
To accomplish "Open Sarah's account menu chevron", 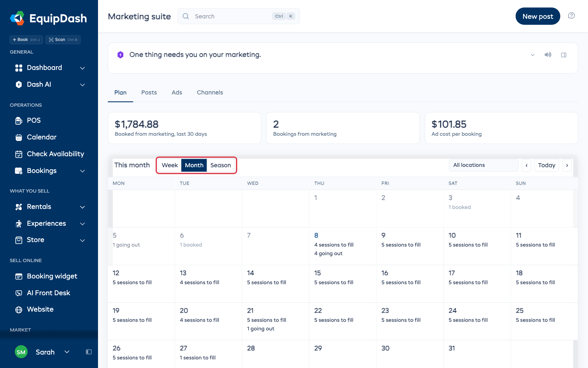I will click(x=67, y=352).
